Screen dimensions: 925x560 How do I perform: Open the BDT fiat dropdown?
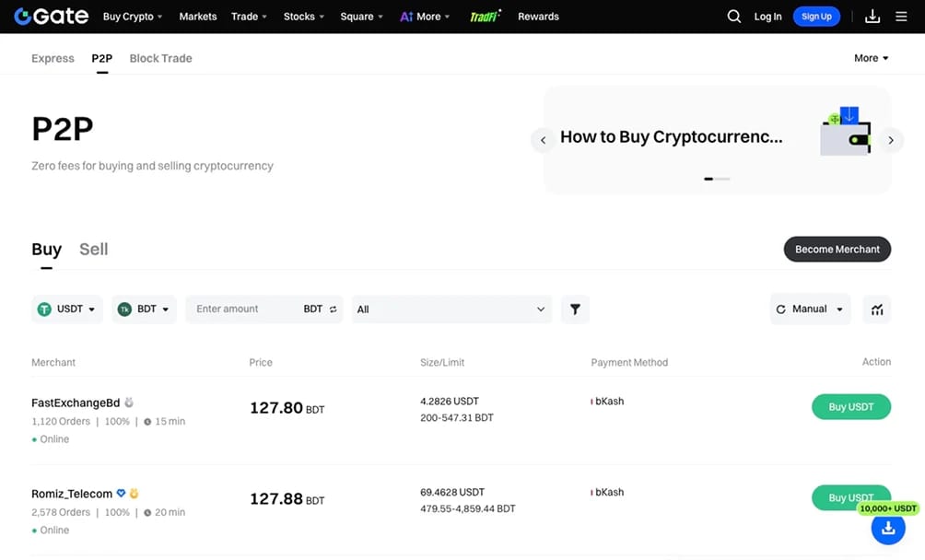point(144,309)
